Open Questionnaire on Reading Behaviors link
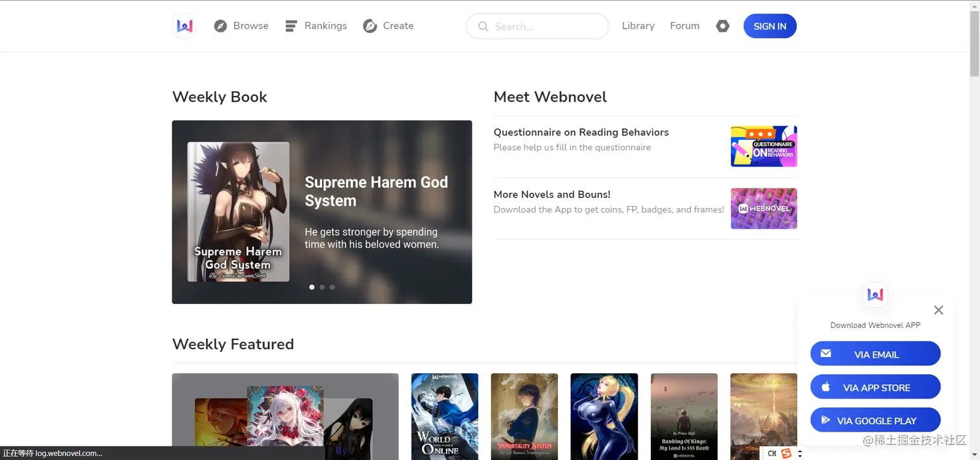Screen dimensions: 980x460 [x=581, y=132]
